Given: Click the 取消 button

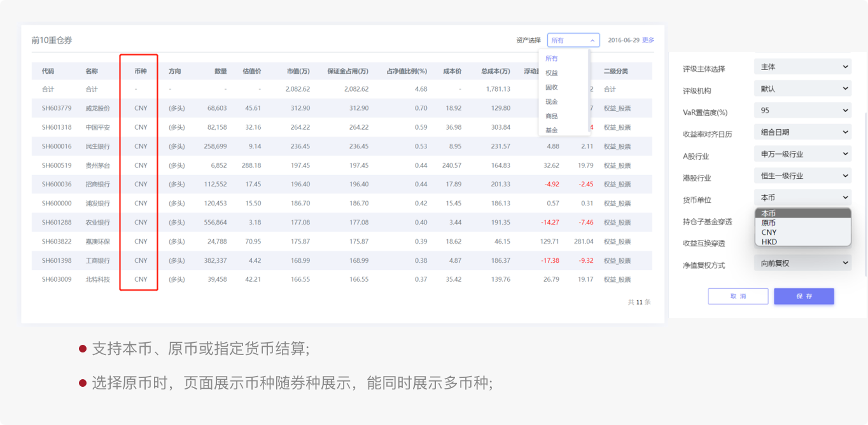Looking at the screenshot, I should pos(738,296).
